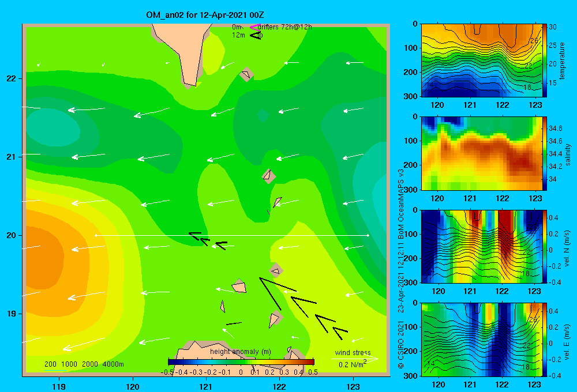Screen dimensions: 577x392
Task: Click longitude label 121 on the main map
Action: [206, 386]
